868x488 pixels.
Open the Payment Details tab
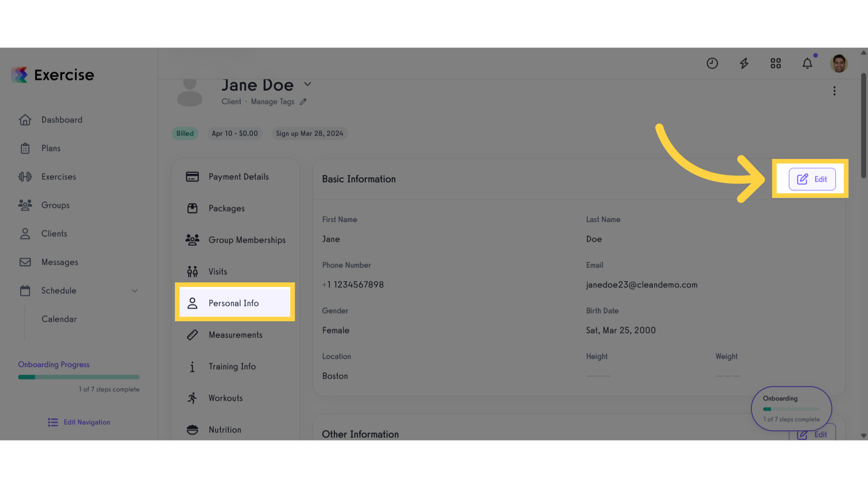click(235, 177)
